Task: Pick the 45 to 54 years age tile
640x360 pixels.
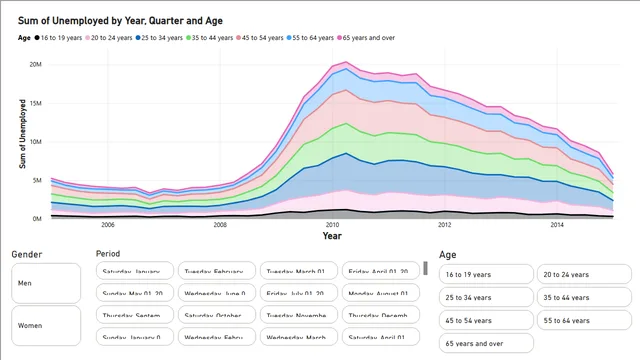Action: (x=486, y=320)
